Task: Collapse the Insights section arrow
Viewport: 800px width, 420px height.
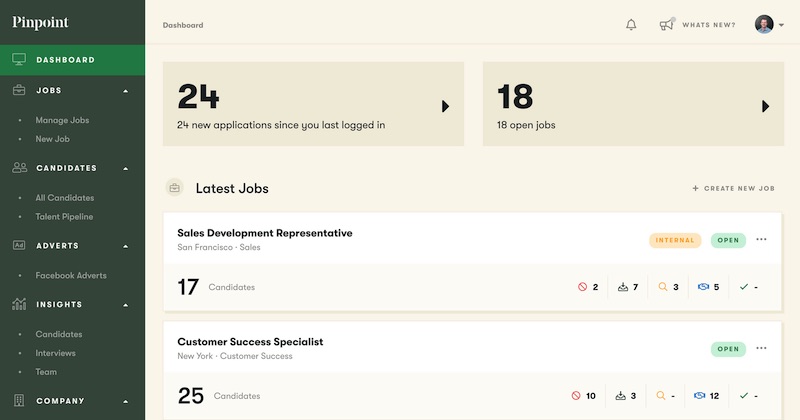Action: (x=126, y=305)
